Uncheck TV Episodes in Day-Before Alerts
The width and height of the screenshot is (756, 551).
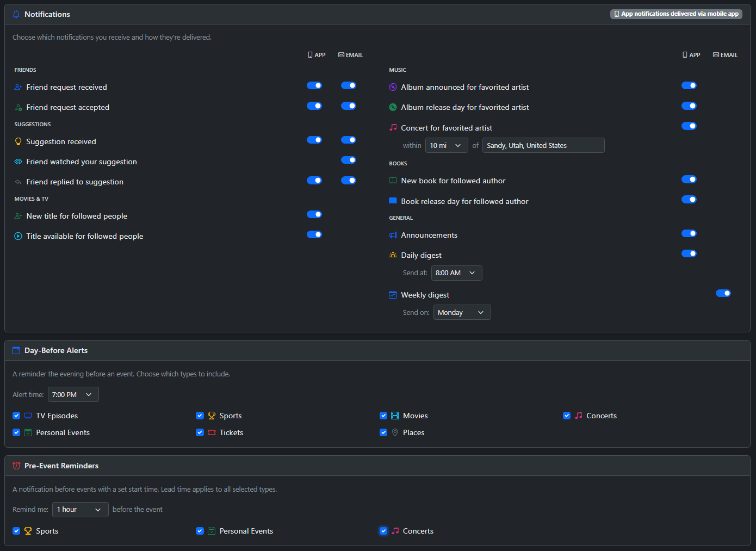(16, 416)
